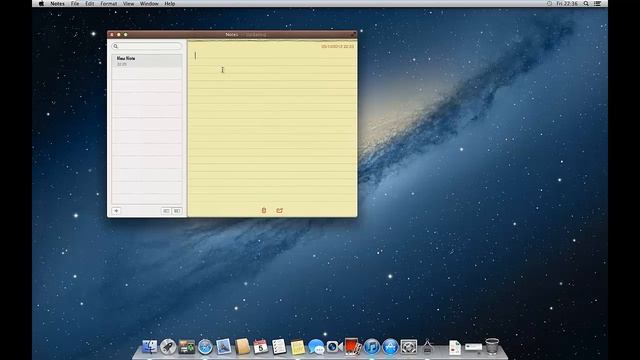Click the note's date timestamp
Viewport: 640px width, 360px height.
[x=338, y=47]
